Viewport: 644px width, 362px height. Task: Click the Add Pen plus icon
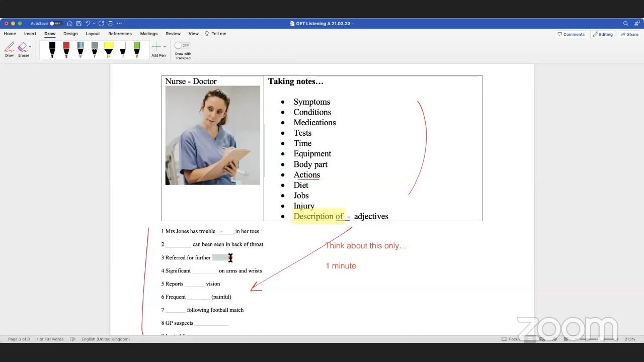click(156, 47)
